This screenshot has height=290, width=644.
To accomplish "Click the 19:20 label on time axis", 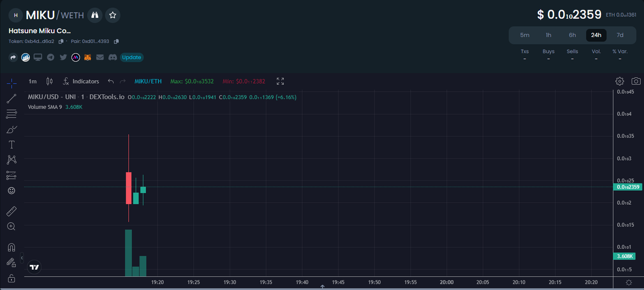I will point(158,282).
